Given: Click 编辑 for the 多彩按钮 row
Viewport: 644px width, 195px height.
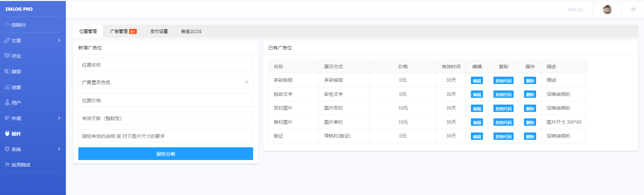Looking at the screenshot, I should click(477, 81).
